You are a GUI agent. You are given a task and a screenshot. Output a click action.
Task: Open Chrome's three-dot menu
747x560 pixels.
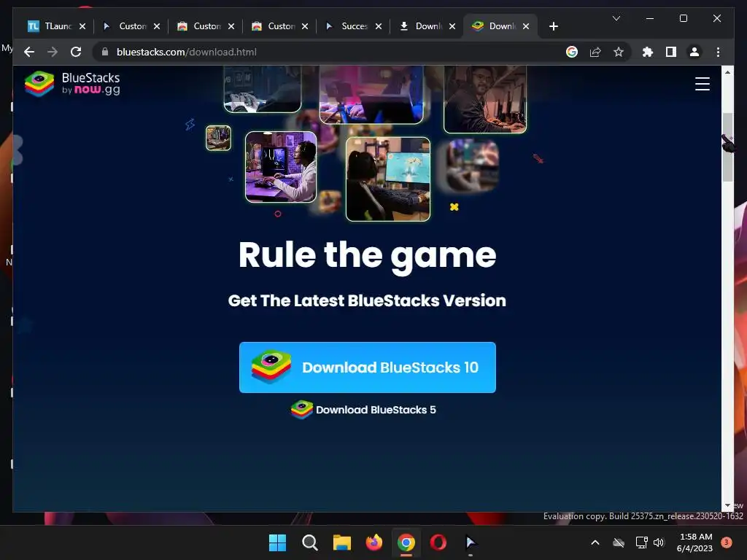718,52
